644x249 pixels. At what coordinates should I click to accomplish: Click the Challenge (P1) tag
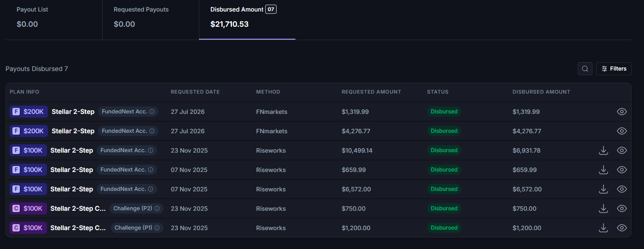137,228
